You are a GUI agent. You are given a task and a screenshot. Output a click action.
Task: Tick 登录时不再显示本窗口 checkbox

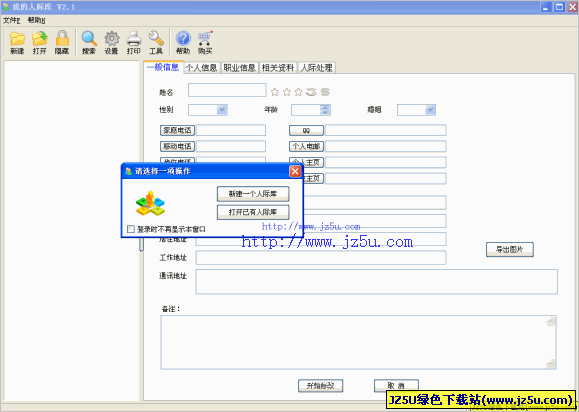pyautogui.click(x=131, y=229)
